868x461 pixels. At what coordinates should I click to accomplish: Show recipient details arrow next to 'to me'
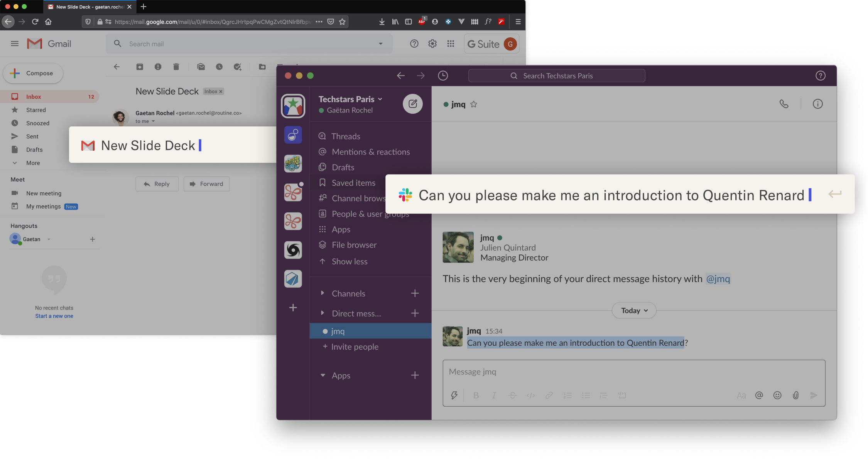153,121
